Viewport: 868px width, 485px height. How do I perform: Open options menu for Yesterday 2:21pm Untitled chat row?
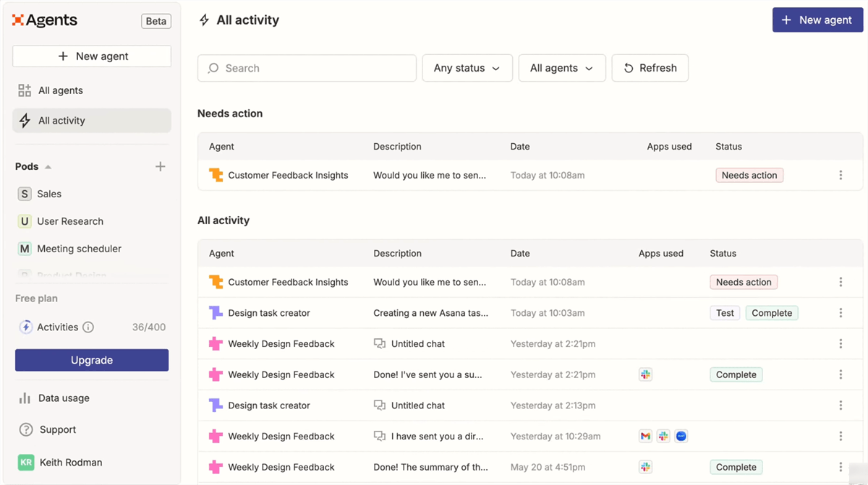[841, 344]
